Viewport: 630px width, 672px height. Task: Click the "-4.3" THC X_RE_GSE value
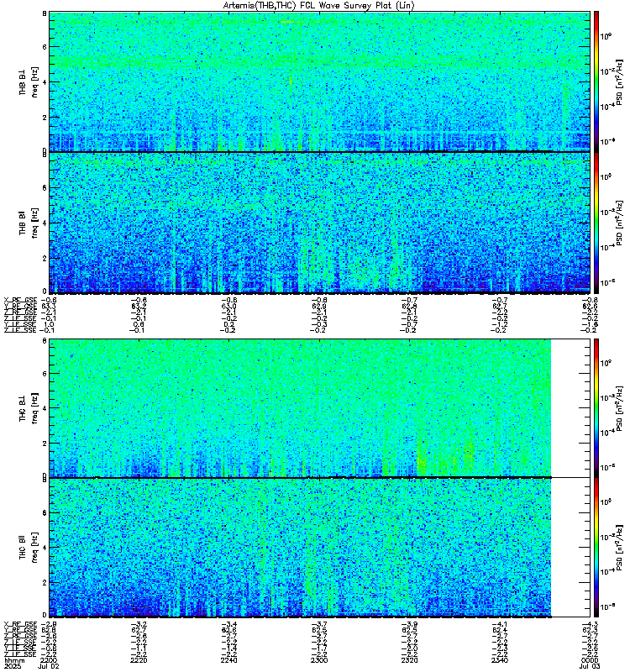click(591, 624)
